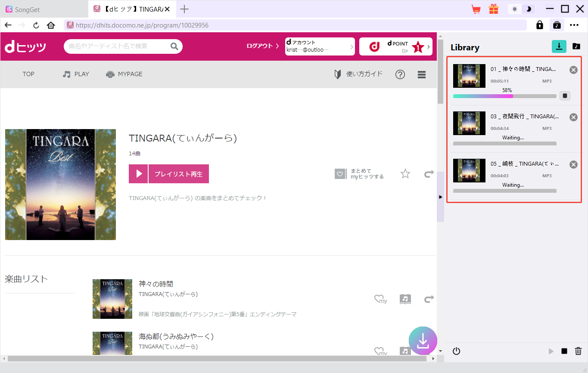Remove 夜間飛行 from the download queue
Image resolution: width=588 pixels, height=373 pixels.
click(573, 117)
